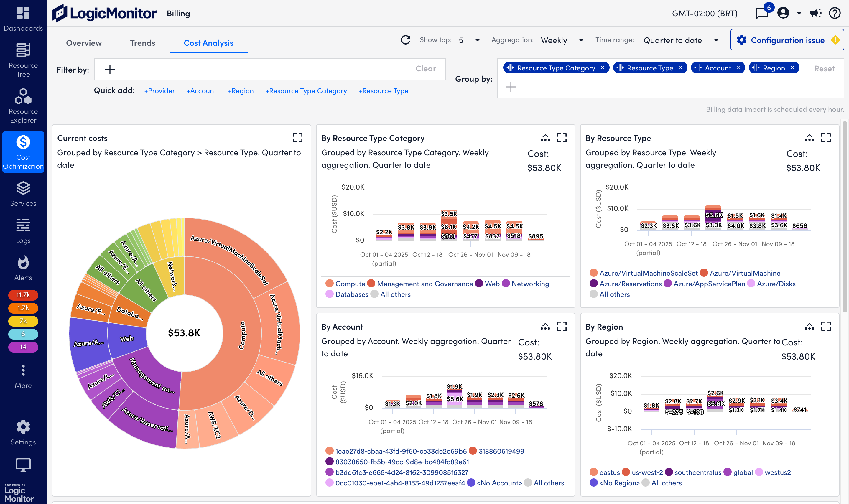
Task: Open the Services sidebar item
Action: coord(23,194)
